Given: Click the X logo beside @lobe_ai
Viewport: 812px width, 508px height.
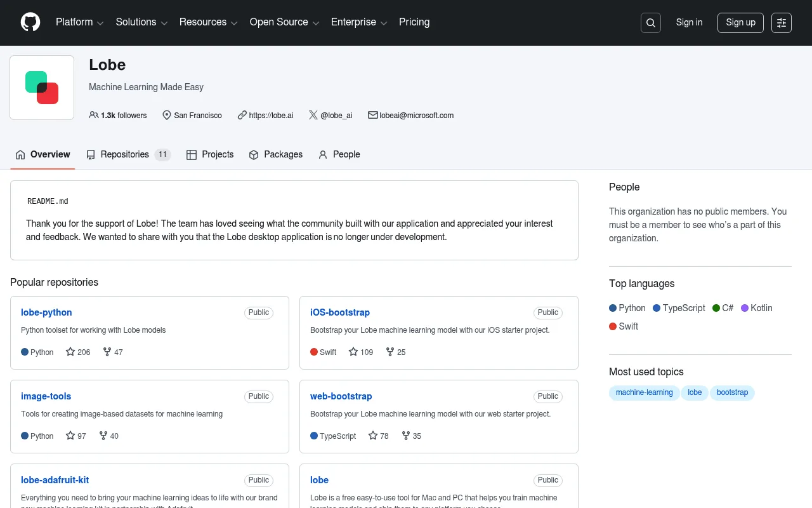Looking at the screenshot, I should click(x=313, y=115).
